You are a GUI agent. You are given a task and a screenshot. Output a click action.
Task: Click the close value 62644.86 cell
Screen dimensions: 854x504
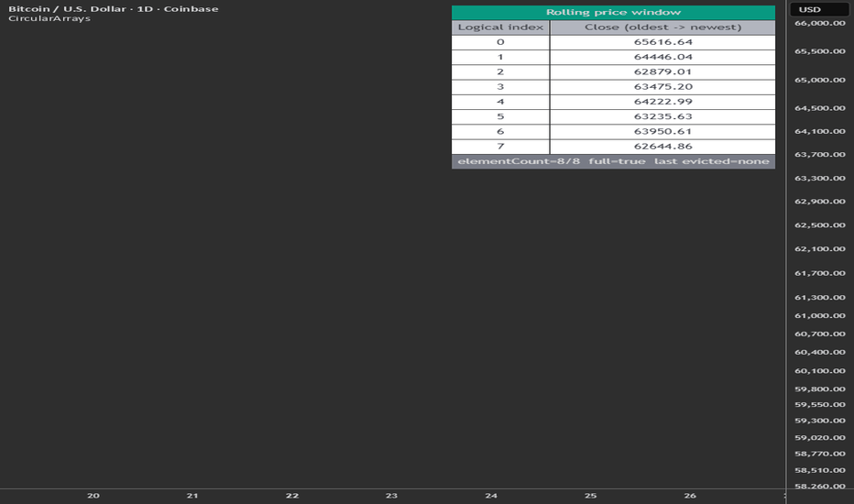click(662, 147)
